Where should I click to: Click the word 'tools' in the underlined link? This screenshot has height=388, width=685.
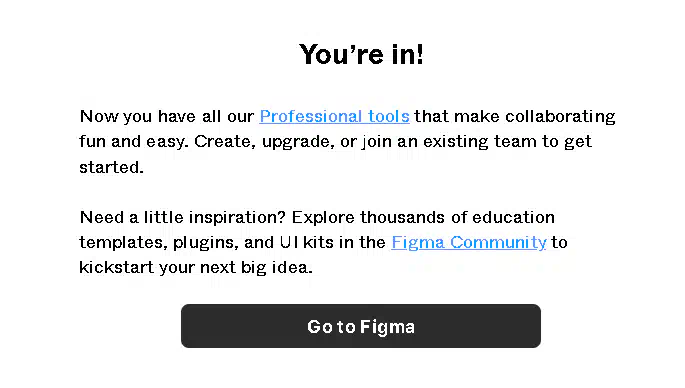[x=388, y=116]
